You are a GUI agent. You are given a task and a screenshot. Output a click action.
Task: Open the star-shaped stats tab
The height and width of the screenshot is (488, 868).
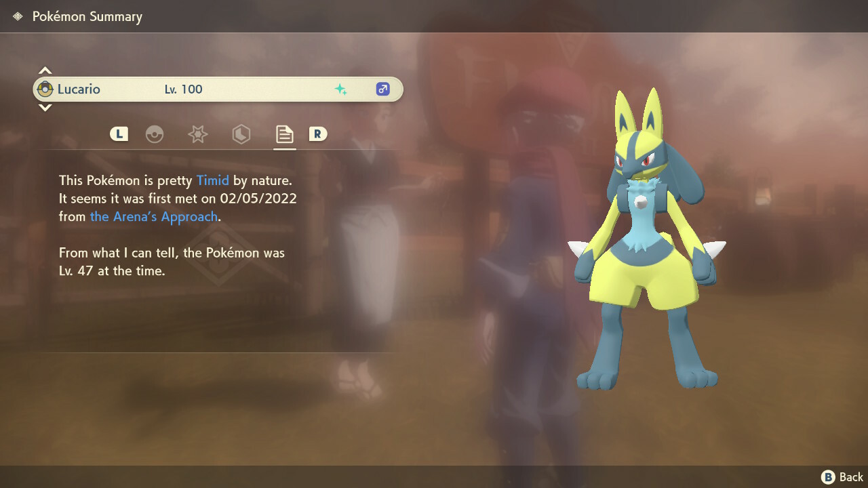[x=197, y=134]
